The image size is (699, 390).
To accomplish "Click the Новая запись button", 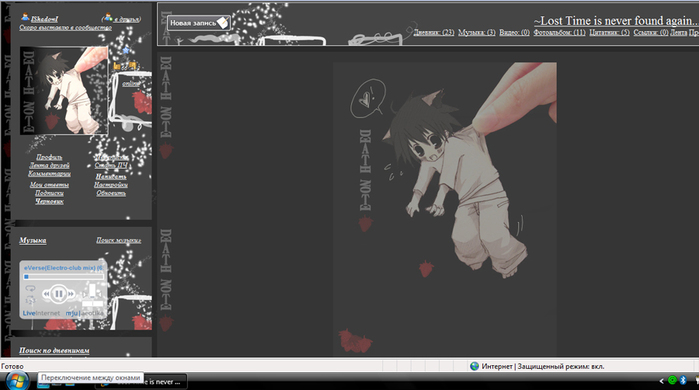I will (199, 23).
